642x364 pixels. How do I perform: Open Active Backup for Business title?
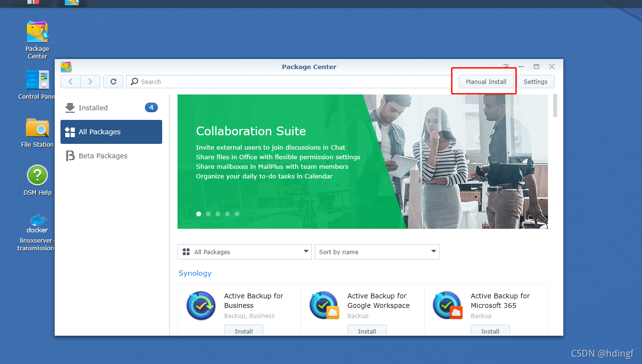(x=254, y=301)
